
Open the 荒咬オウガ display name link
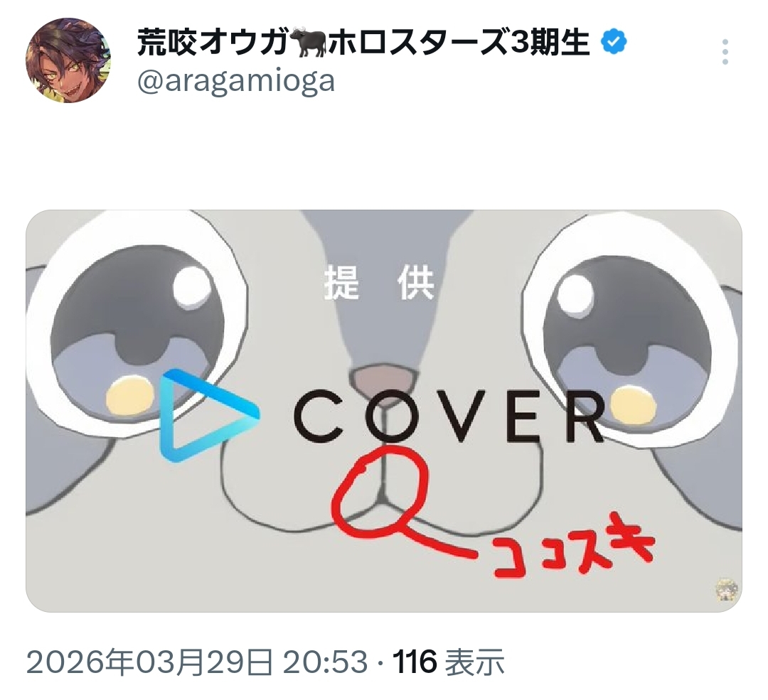212,42
